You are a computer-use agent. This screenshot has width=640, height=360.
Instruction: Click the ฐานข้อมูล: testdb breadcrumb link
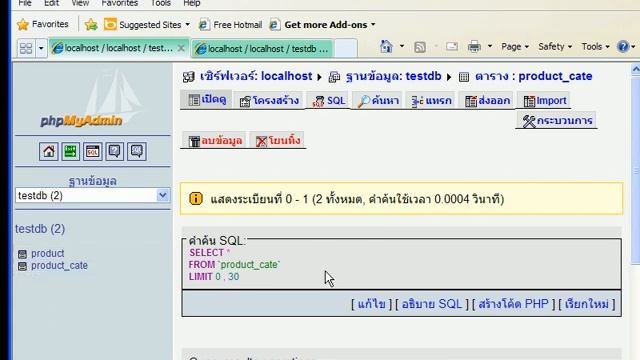click(x=393, y=76)
